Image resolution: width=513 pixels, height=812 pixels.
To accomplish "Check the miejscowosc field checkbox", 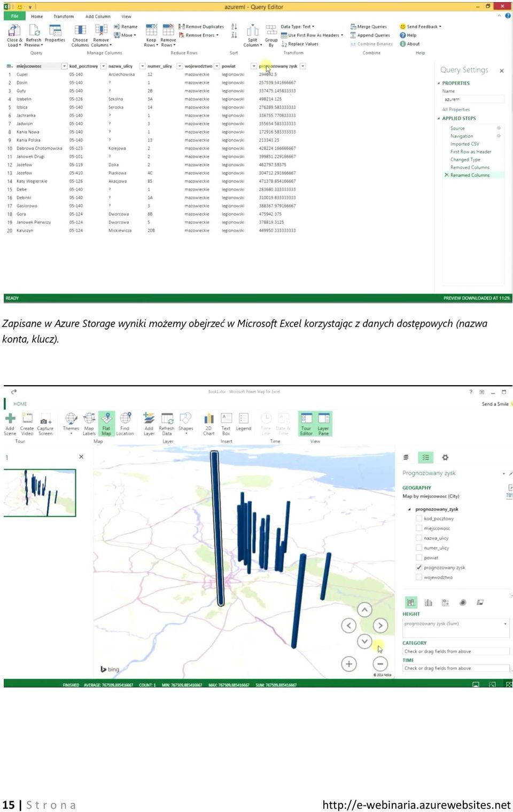I will pyautogui.click(x=419, y=528).
